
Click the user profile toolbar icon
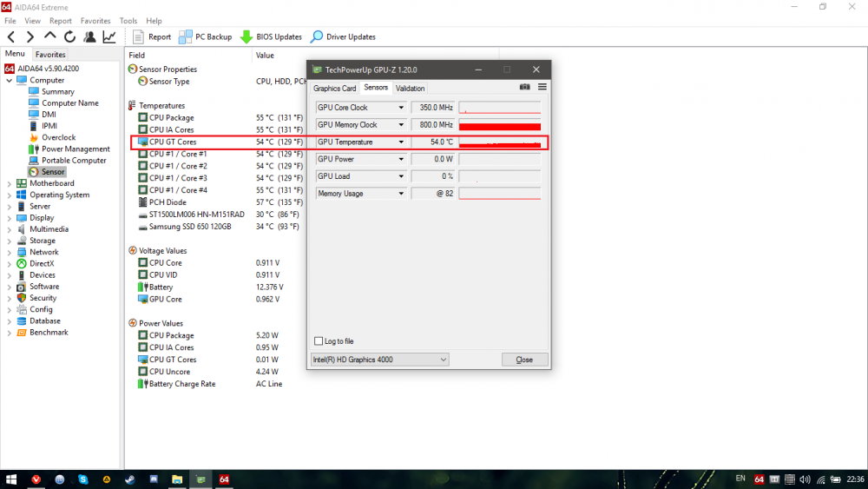(x=89, y=37)
